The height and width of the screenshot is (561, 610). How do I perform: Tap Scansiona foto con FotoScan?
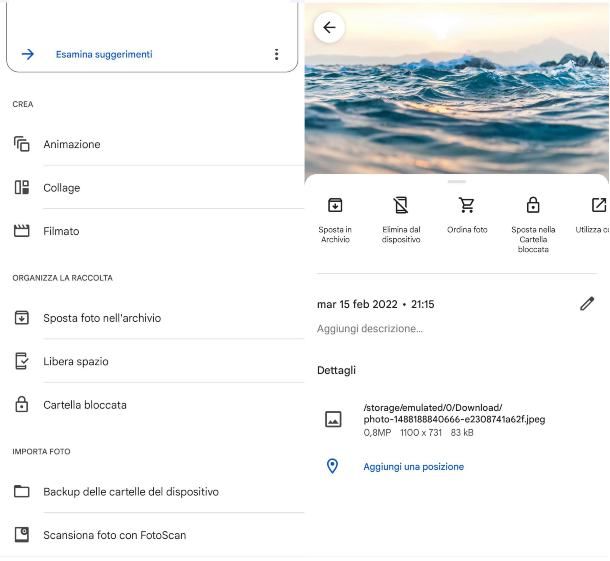tap(114, 535)
